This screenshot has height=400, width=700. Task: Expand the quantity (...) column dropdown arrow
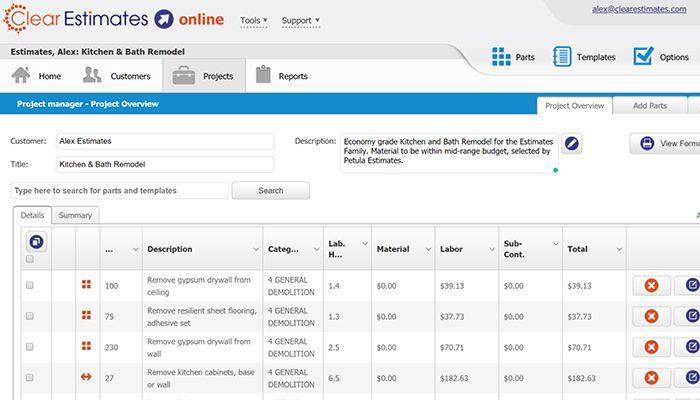tap(135, 249)
